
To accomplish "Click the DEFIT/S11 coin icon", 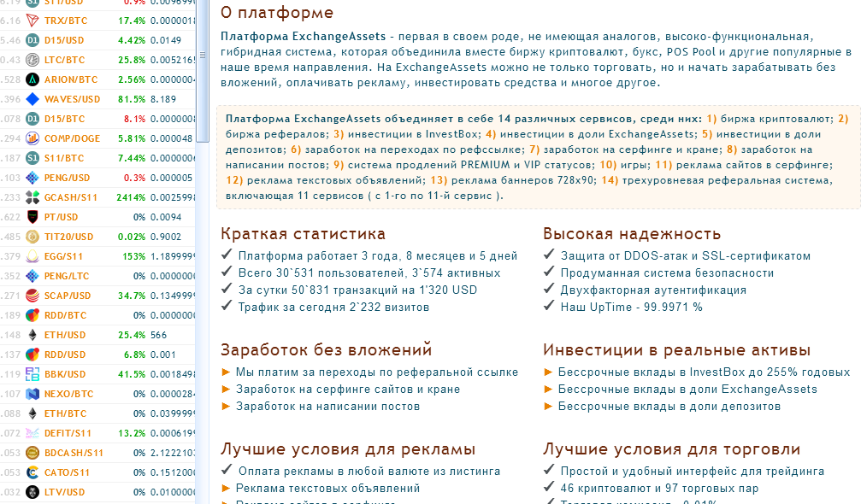I will (x=32, y=433).
